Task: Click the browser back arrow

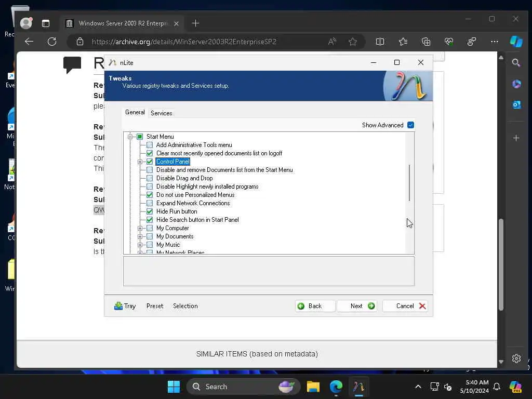Action: click(29, 42)
